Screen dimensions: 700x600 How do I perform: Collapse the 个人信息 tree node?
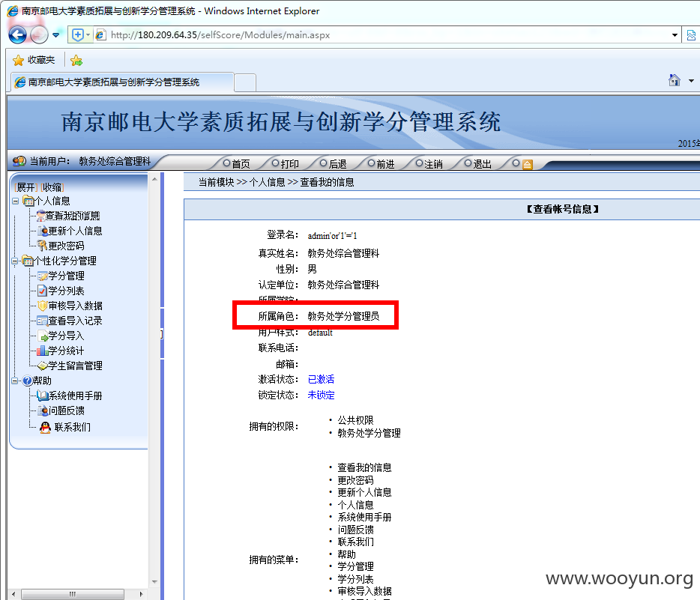15,201
